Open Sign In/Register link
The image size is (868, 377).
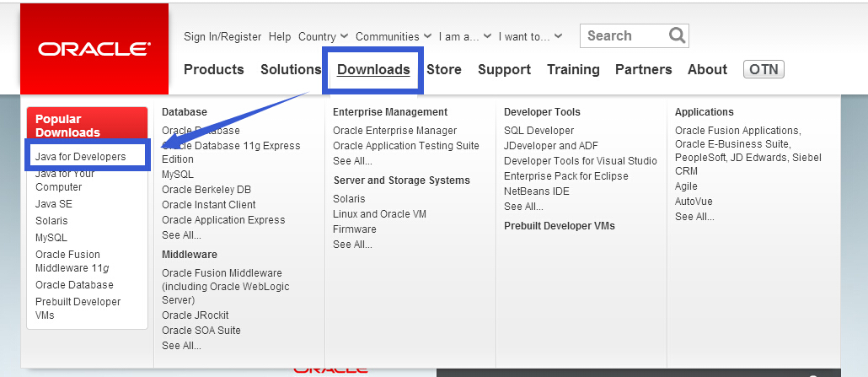click(x=222, y=36)
